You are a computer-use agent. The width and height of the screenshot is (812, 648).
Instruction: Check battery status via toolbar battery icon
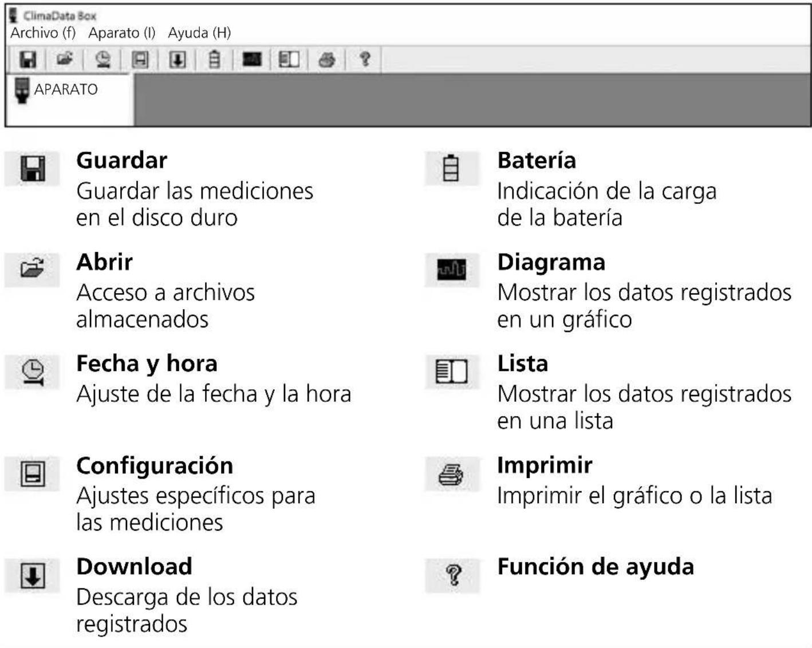[x=214, y=60]
